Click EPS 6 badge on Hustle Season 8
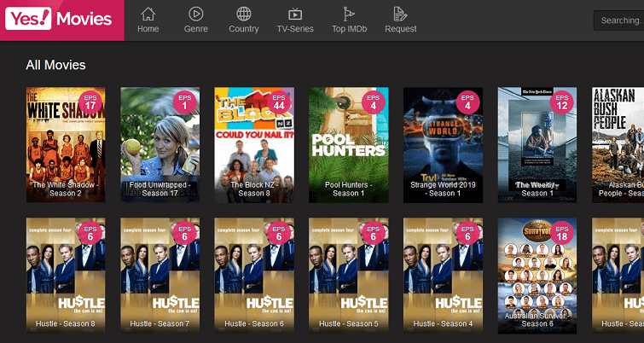Viewport: 644px width, 343px height. click(x=90, y=233)
